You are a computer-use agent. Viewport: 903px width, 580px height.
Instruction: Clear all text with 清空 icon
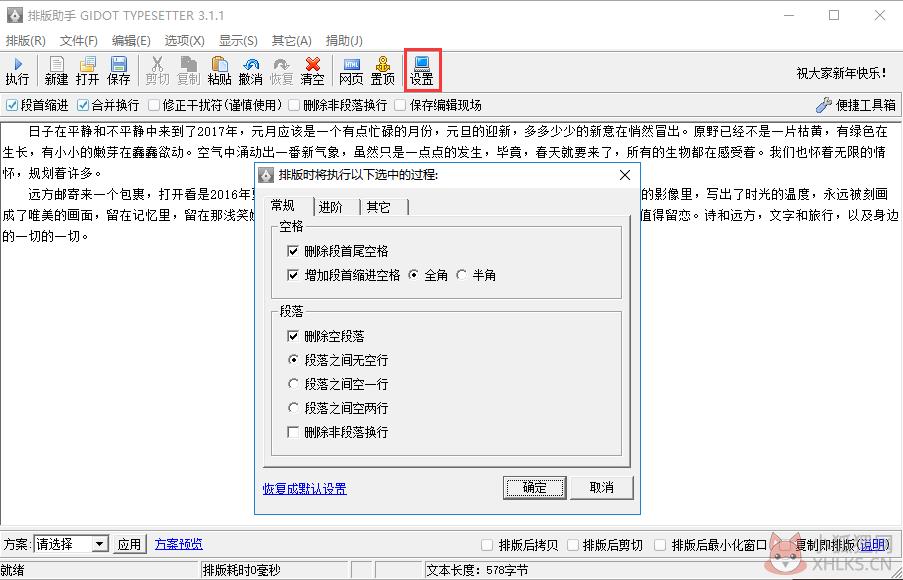pyautogui.click(x=313, y=71)
